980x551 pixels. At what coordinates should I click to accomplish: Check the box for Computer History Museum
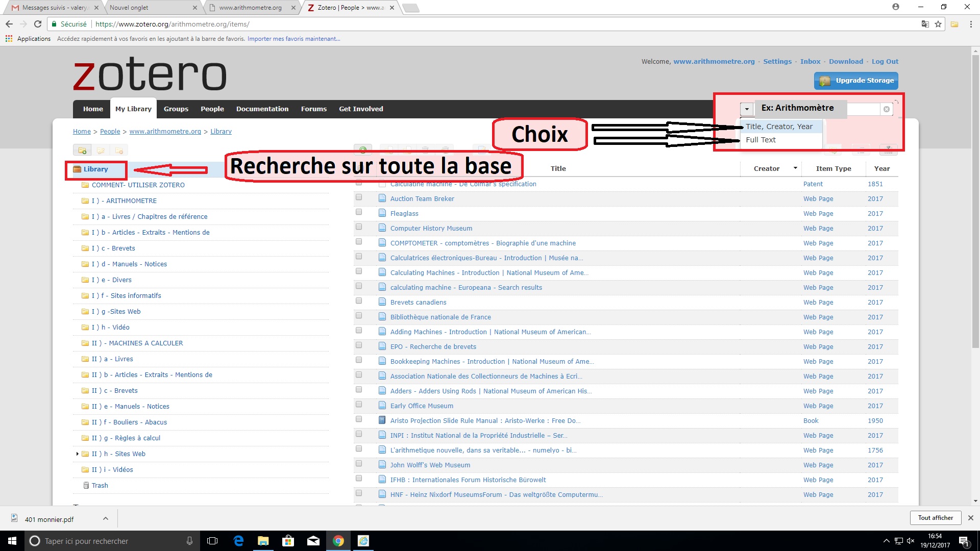[x=359, y=227]
